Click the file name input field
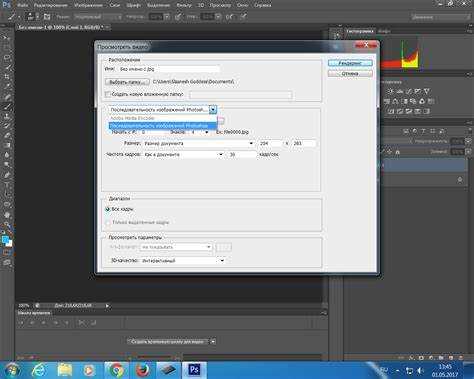Screen dimensions: 474x379 [x=168, y=69]
